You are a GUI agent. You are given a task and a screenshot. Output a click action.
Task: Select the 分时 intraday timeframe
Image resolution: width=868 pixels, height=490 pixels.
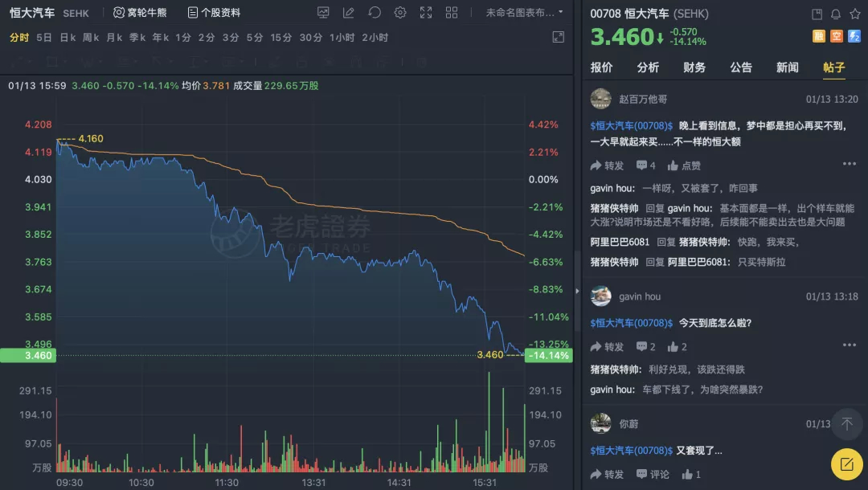pos(19,38)
